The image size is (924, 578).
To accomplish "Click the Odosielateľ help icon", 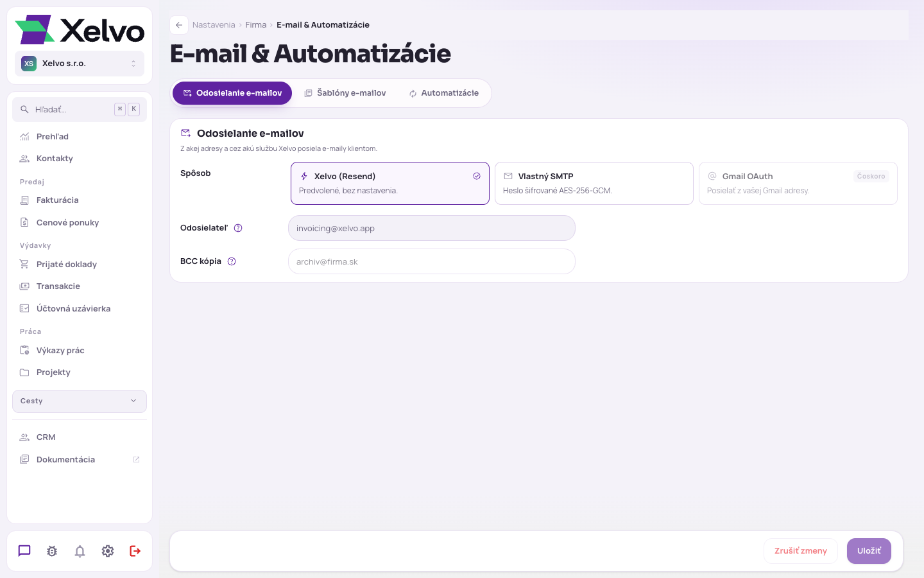I will [x=238, y=228].
